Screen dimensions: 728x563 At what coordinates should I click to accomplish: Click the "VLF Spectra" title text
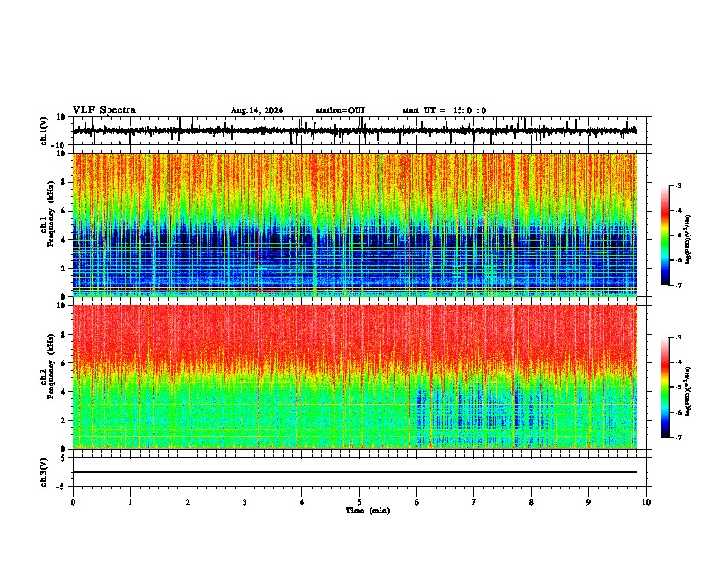pos(104,110)
